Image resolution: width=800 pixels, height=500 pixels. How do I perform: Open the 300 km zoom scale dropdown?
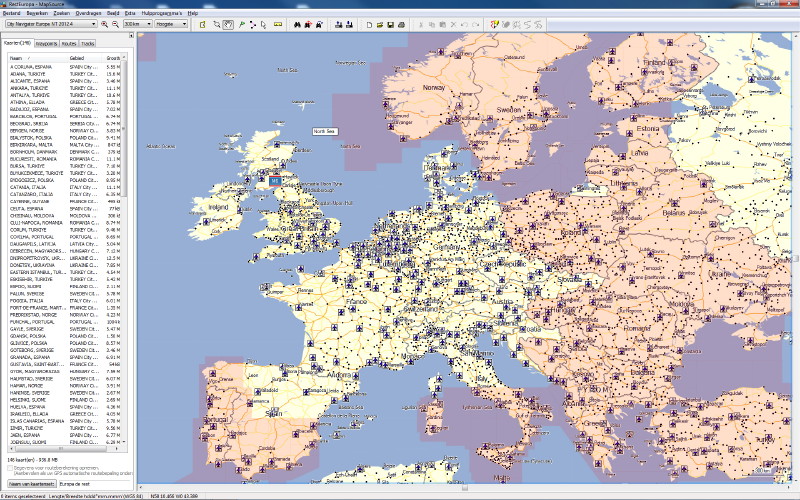point(138,24)
